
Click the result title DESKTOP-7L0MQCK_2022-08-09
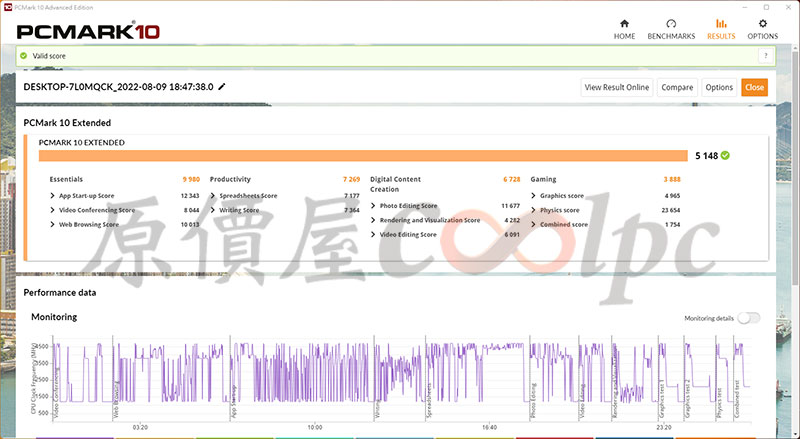[118, 87]
